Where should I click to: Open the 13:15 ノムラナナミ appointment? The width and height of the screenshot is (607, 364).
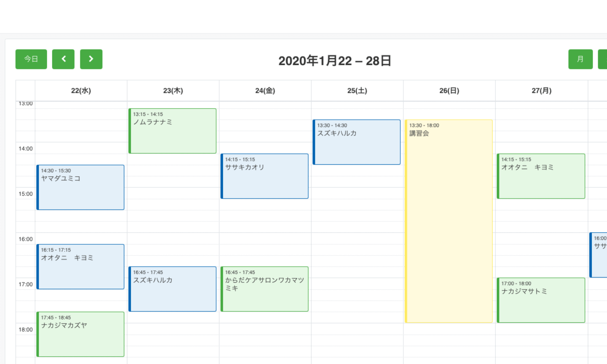pyautogui.click(x=172, y=131)
